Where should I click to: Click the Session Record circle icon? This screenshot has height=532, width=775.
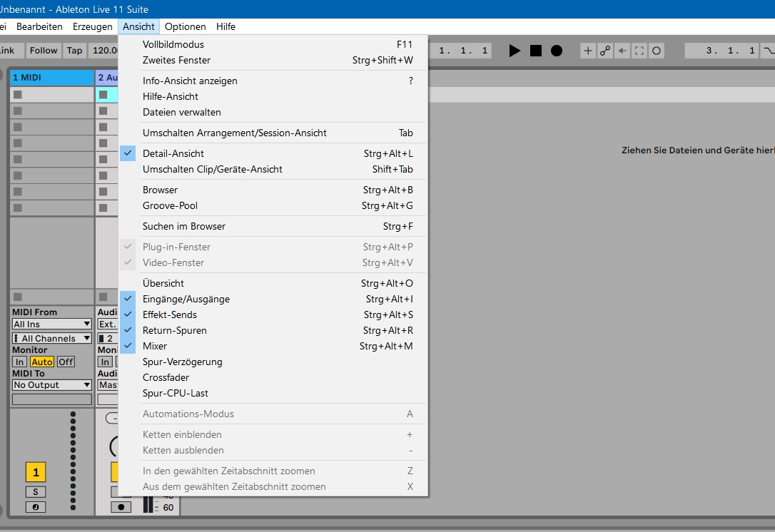point(657,51)
